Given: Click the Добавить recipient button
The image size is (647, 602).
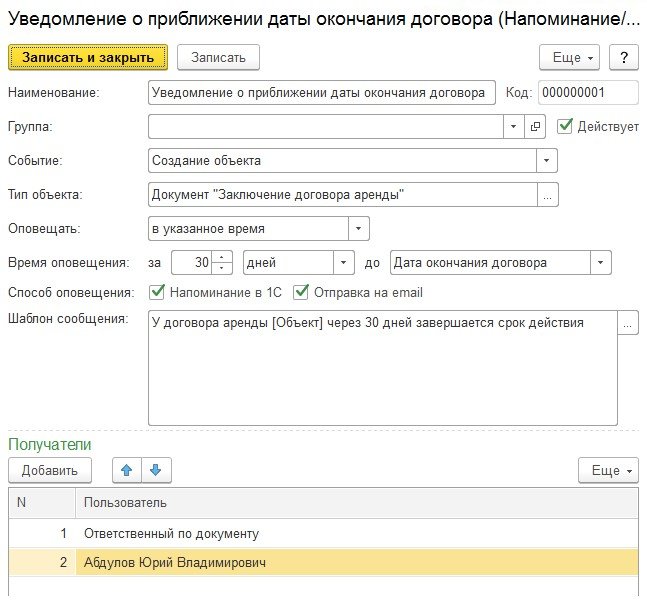Looking at the screenshot, I should tap(49, 470).
